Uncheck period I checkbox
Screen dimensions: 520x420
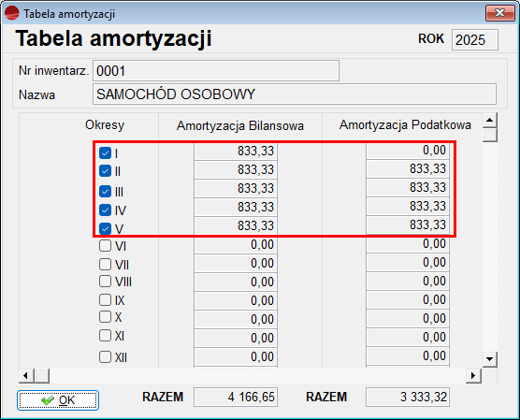(x=105, y=153)
